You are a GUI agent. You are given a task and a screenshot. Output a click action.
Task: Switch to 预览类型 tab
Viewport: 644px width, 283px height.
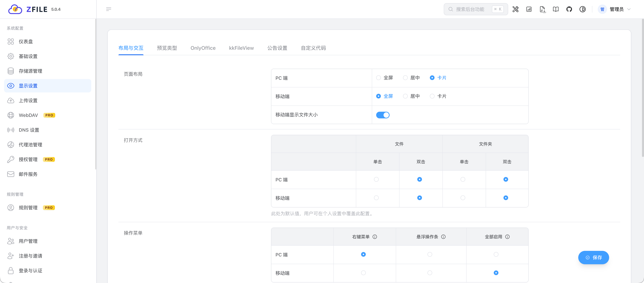click(x=167, y=48)
